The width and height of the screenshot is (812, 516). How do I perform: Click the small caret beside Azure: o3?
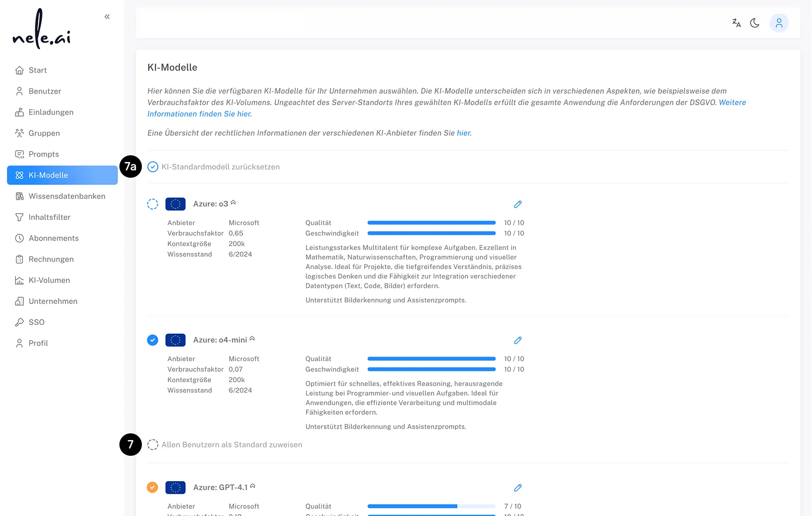[x=234, y=202]
